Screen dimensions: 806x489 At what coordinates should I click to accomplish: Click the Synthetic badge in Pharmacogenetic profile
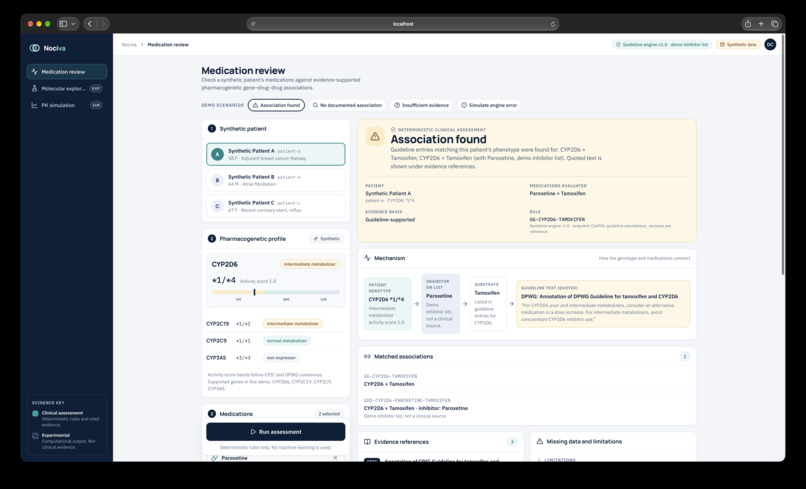(327, 239)
